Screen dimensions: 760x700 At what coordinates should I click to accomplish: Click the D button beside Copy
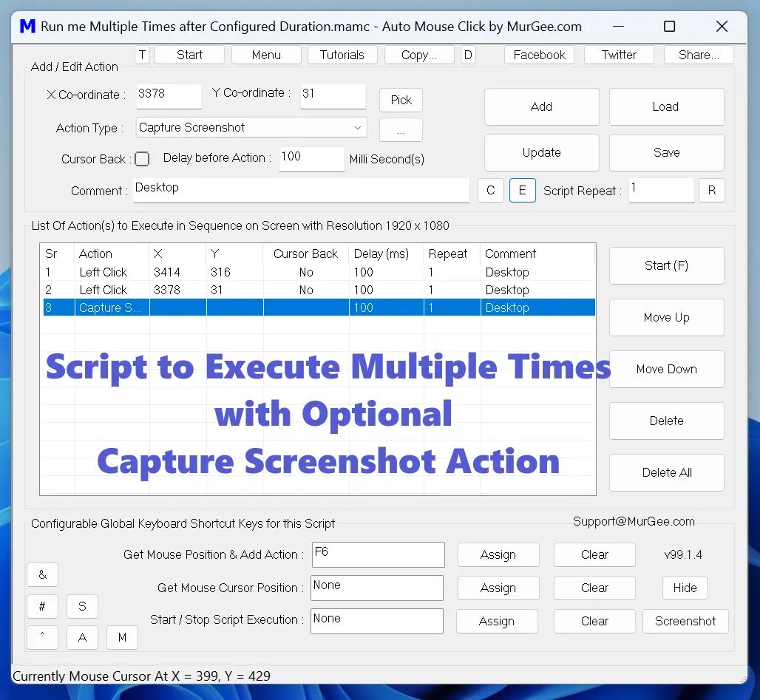click(468, 55)
